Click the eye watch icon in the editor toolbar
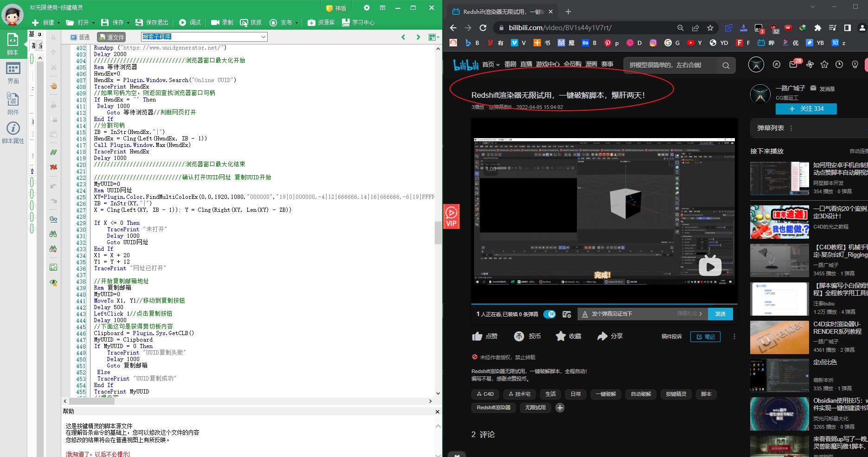 tap(53, 282)
